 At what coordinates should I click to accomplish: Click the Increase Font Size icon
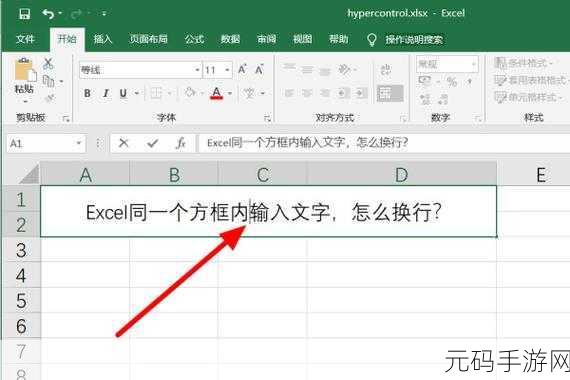(242, 69)
